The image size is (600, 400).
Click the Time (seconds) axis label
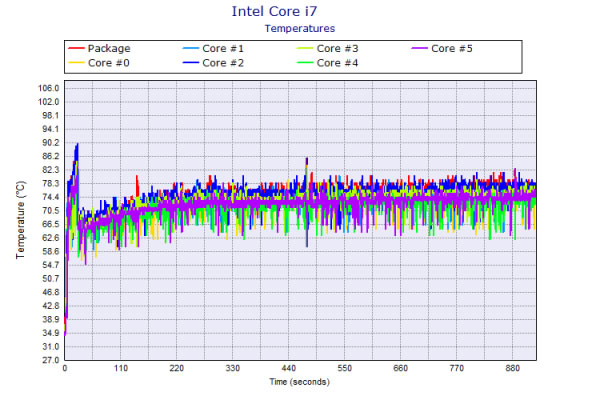(300, 382)
